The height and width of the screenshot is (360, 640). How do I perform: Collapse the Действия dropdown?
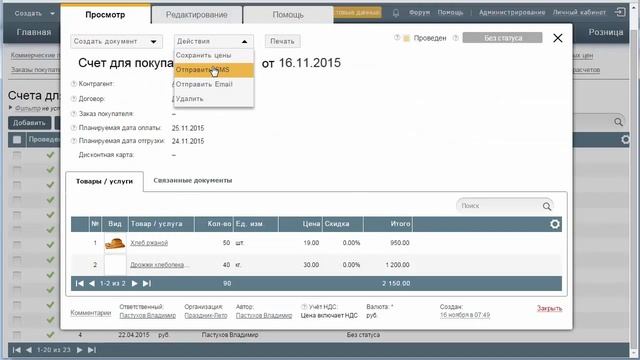[214, 42]
